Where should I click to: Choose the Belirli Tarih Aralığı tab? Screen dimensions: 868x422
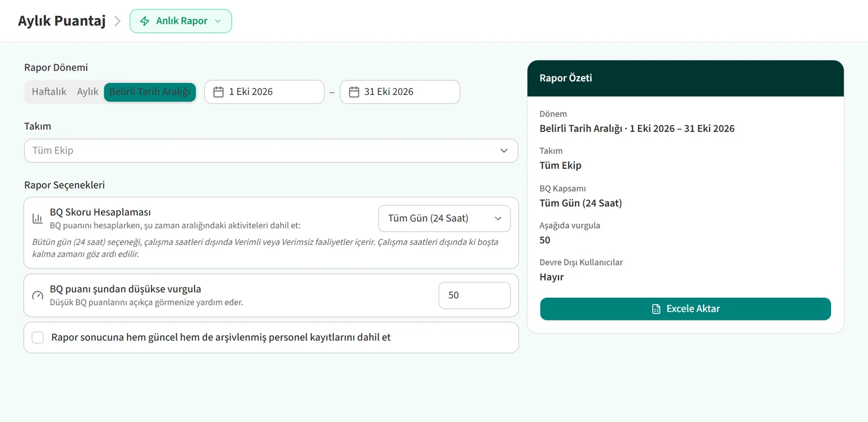point(150,92)
